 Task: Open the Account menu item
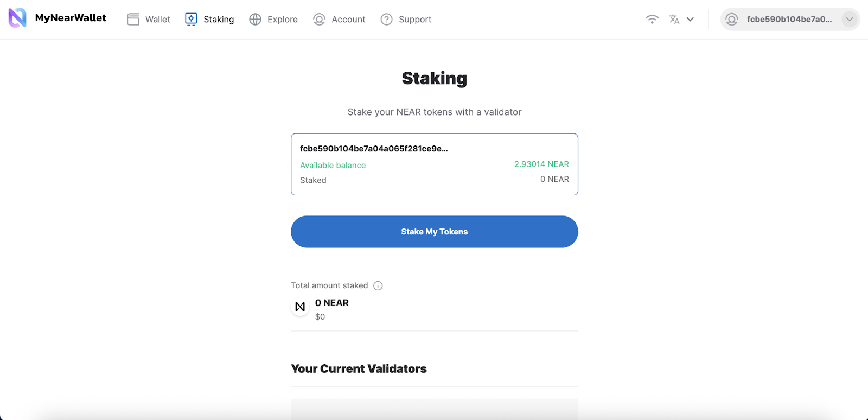(348, 20)
